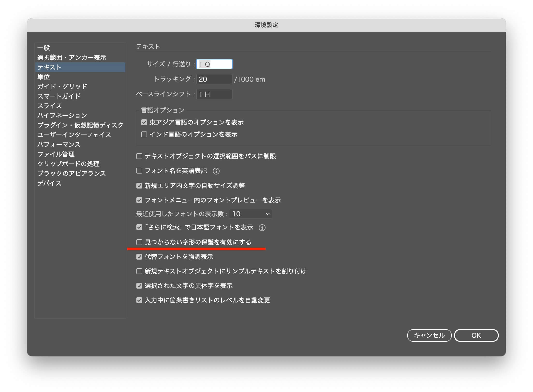Screen dimensions: 533x392
Task: Toggle 代替フォントを強調表示 checkbox
Action: pos(139,257)
